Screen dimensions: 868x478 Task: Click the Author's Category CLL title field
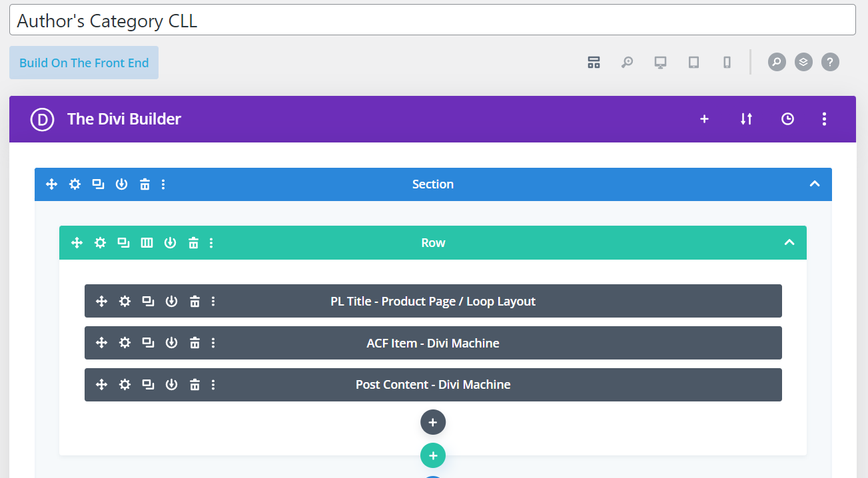tap(432, 21)
